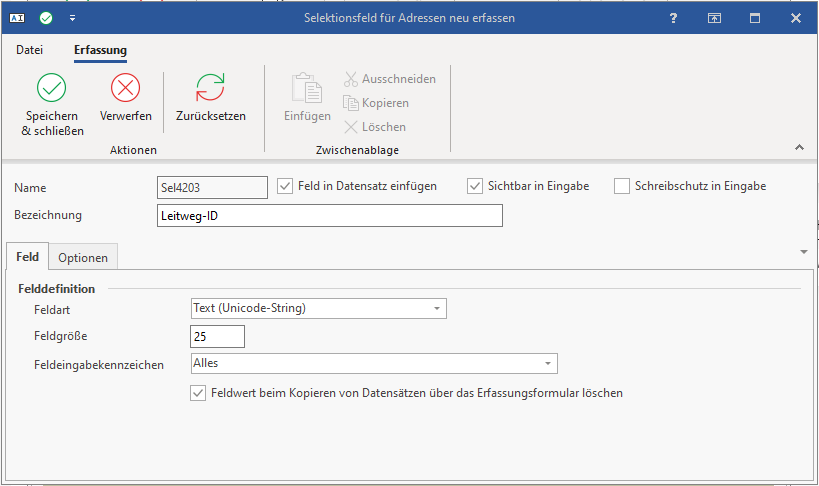Screen dimensions: 819x486
Task: Click the Feldgröße input field
Action: pos(217,337)
